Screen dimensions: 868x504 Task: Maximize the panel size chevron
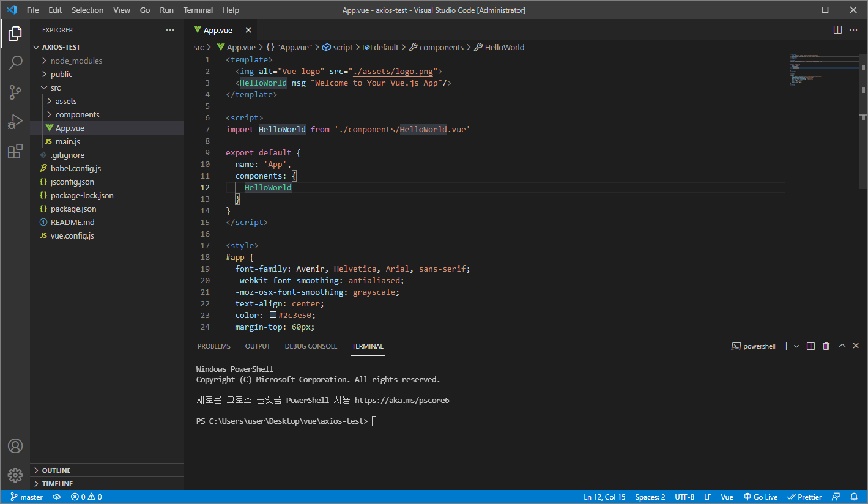pyautogui.click(x=842, y=346)
